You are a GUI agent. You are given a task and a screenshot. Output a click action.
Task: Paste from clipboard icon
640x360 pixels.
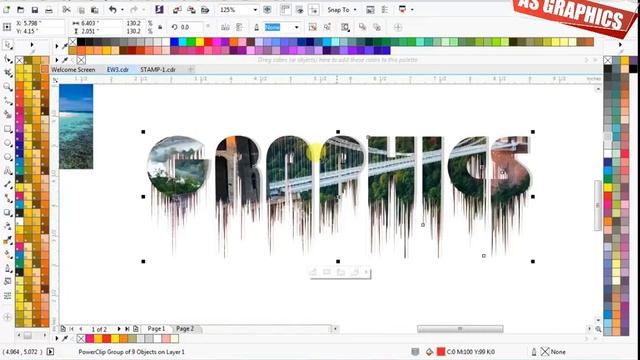click(x=95, y=9)
